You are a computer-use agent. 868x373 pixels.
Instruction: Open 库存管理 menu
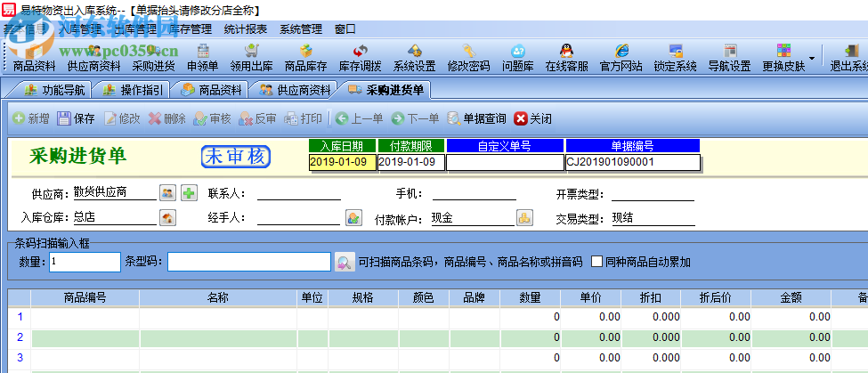[x=191, y=29]
